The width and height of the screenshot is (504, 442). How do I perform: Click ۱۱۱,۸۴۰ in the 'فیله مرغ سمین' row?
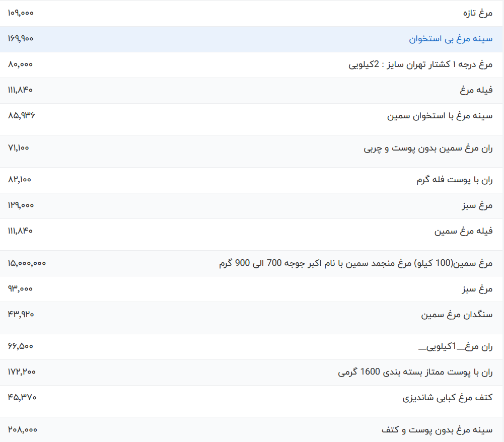coord(20,231)
